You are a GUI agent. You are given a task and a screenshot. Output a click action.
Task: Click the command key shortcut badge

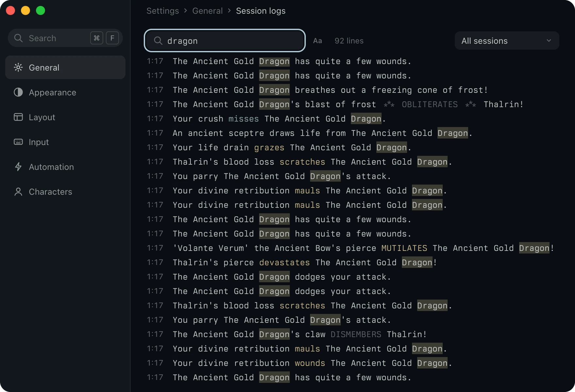(x=97, y=38)
